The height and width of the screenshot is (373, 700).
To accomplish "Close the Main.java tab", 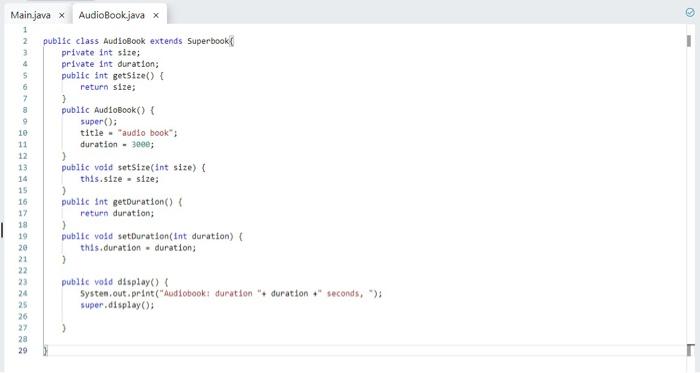I will (62, 15).
